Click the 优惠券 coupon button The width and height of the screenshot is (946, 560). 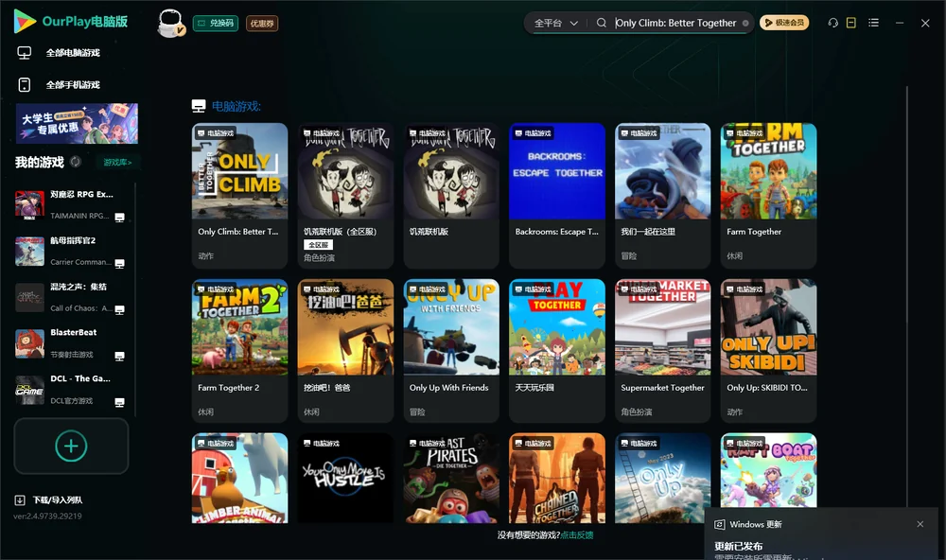(x=262, y=23)
